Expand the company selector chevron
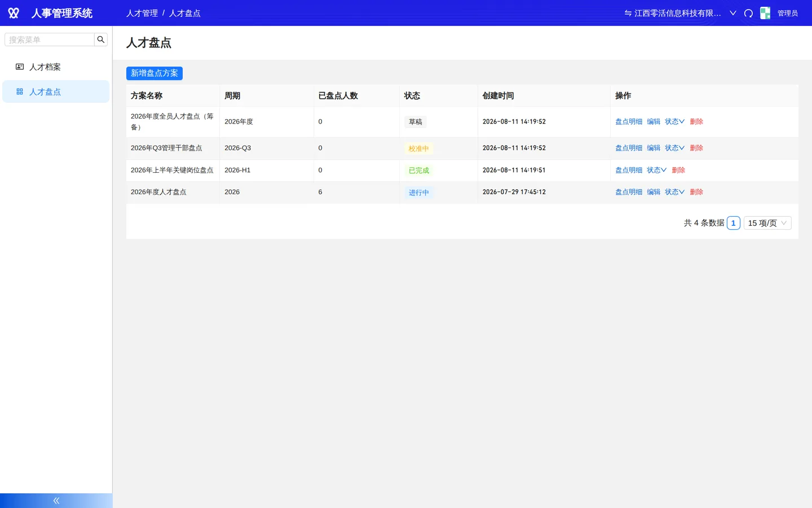The width and height of the screenshot is (812, 508). (x=733, y=13)
